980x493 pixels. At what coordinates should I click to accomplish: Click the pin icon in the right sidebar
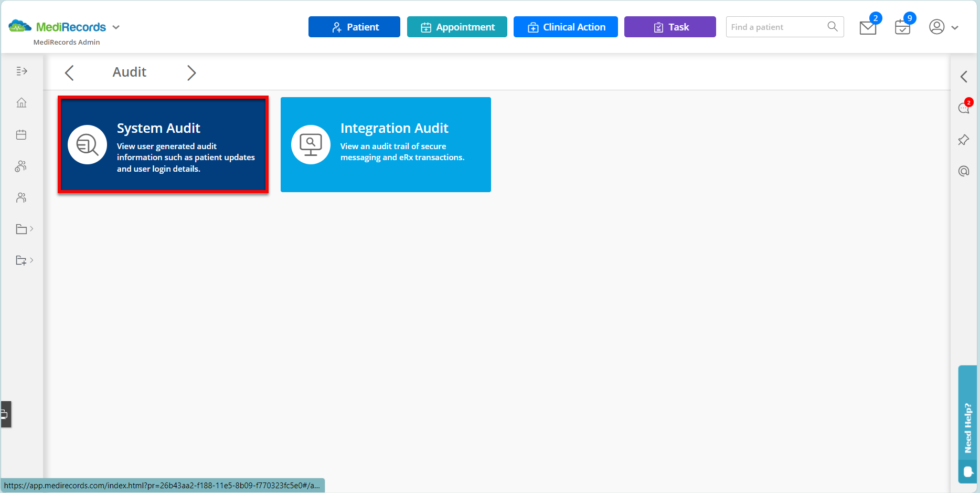tap(964, 140)
